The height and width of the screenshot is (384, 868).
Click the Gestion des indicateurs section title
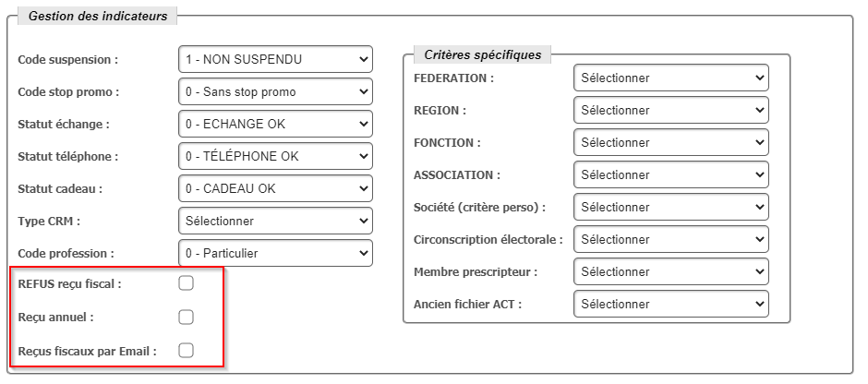pos(97,16)
